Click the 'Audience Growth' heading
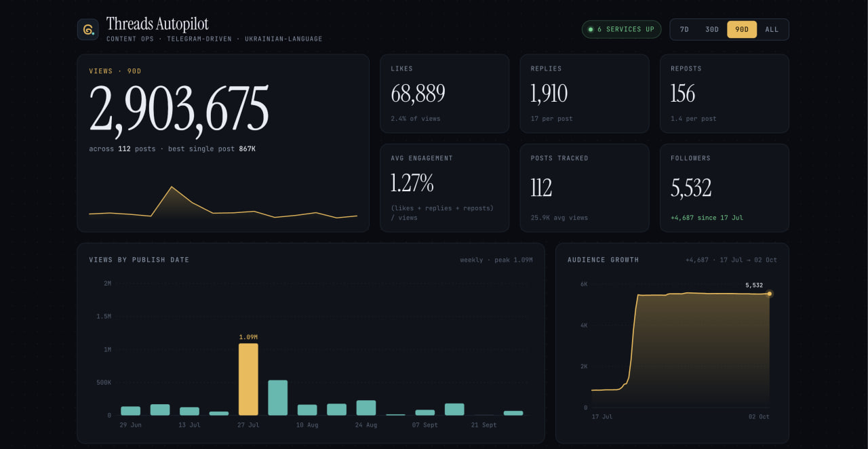 (603, 260)
